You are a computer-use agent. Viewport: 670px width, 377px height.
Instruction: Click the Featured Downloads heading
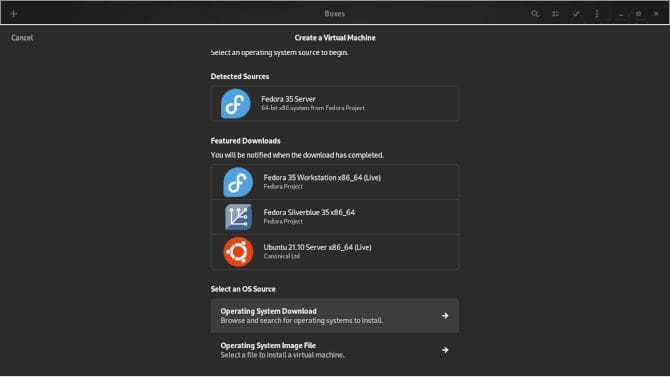tap(245, 141)
